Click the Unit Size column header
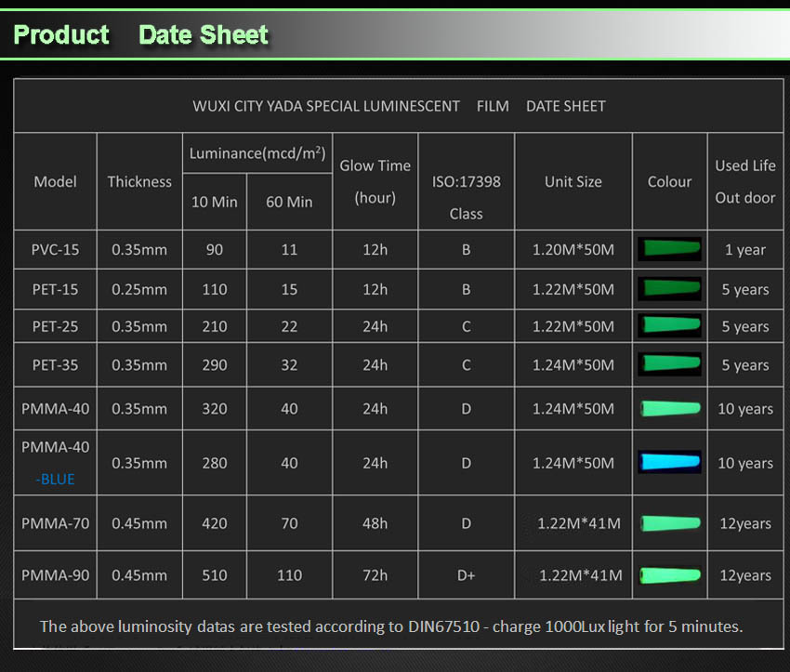The width and height of the screenshot is (790, 672). 573,181
